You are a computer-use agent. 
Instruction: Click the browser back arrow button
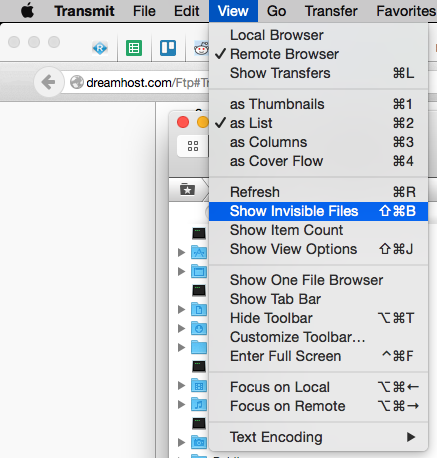(x=49, y=82)
